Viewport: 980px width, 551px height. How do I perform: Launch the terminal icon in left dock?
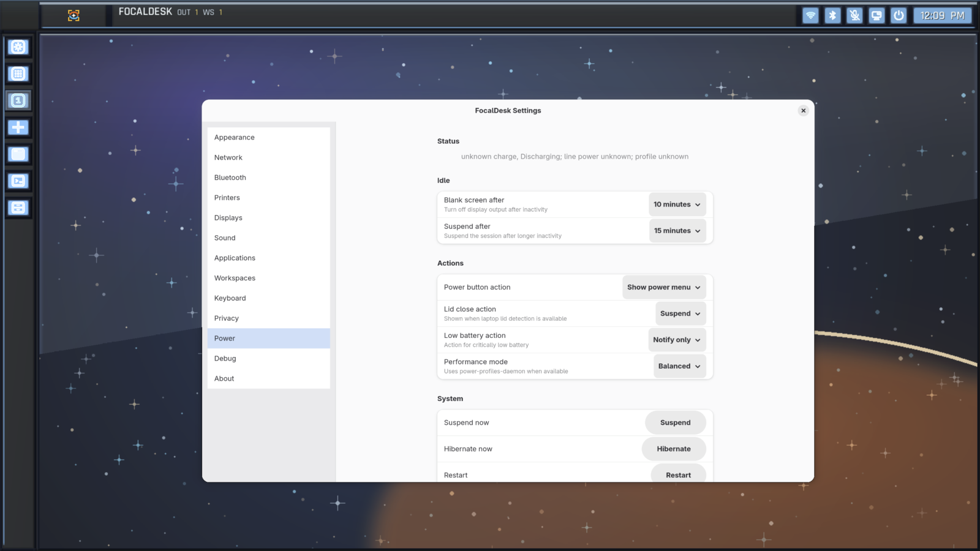click(x=18, y=181)
